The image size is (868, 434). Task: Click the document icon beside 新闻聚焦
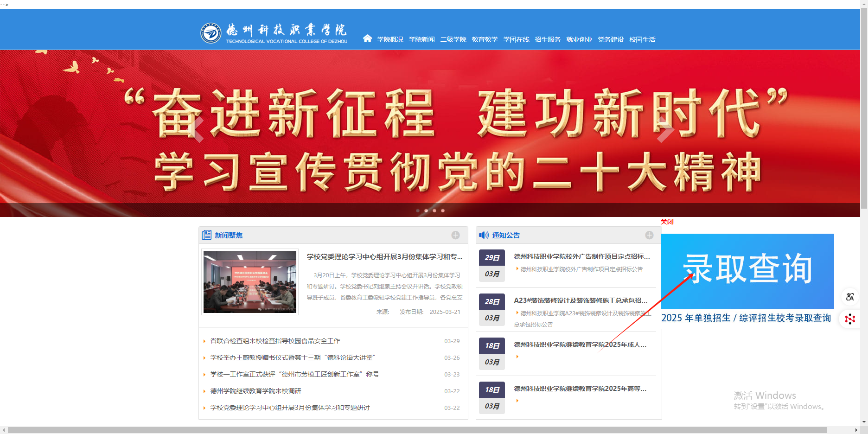[x=206, y=235]
